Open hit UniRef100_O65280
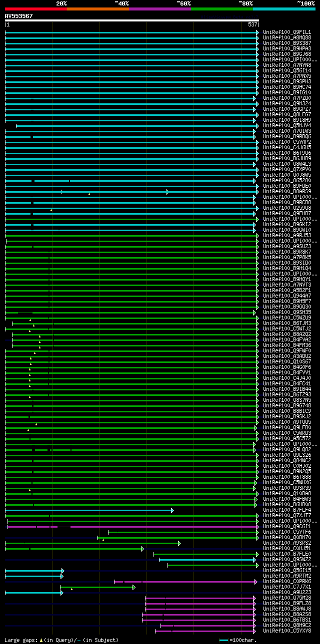The height and width of the screenshot is (644, 320). (x=287, y=180)
